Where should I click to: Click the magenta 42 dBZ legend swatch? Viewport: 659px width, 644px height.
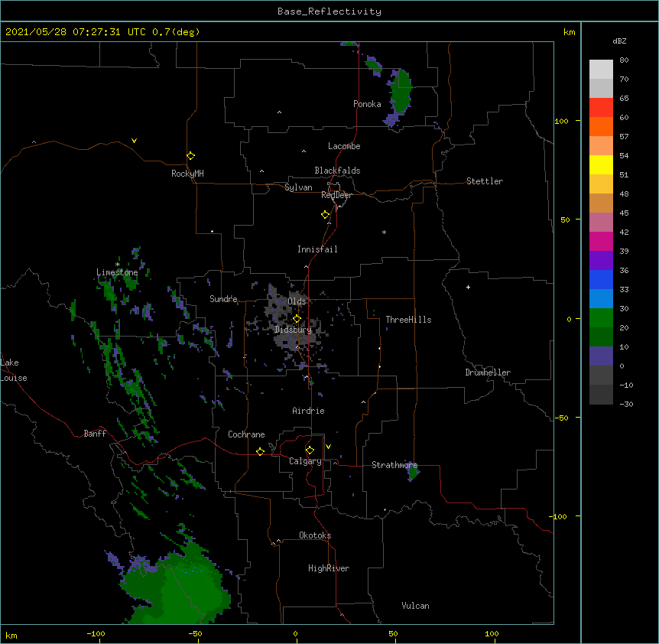click(x=601, y=241)
